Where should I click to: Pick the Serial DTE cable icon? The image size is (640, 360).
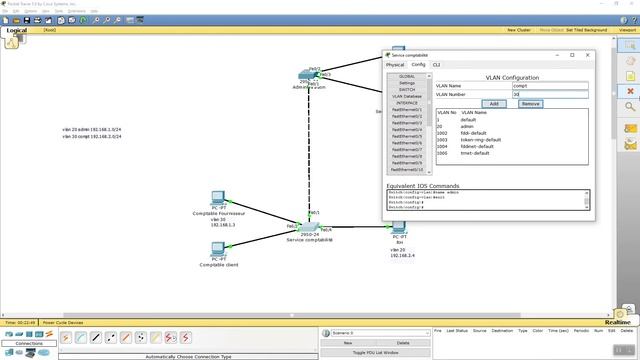(186, 338)
